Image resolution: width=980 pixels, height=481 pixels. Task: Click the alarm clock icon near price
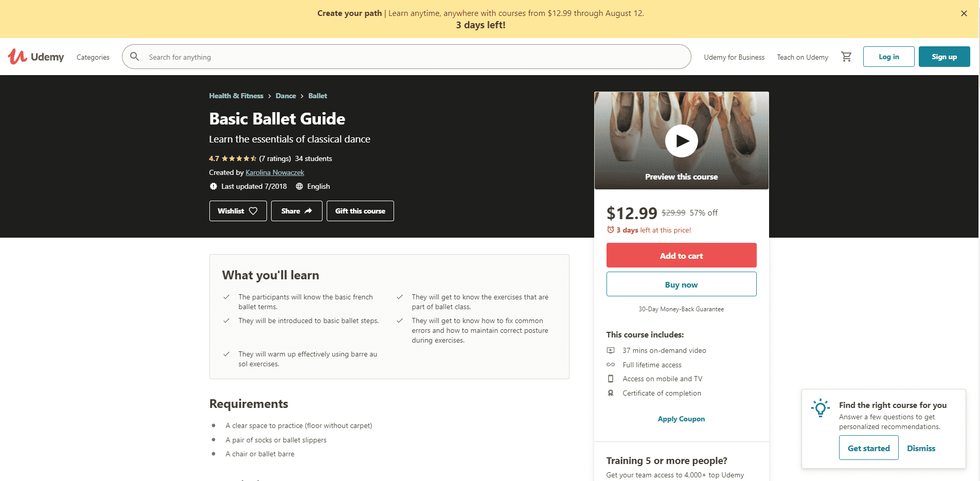(x=611, y=230)
